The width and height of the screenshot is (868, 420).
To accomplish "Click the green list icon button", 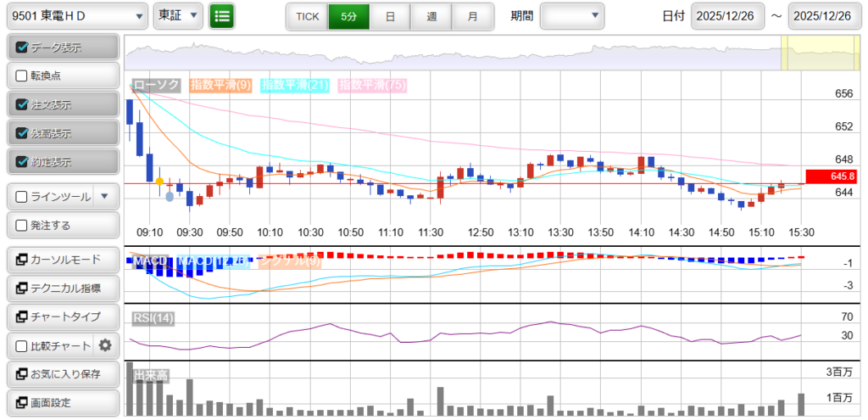I will pos(222,15).
